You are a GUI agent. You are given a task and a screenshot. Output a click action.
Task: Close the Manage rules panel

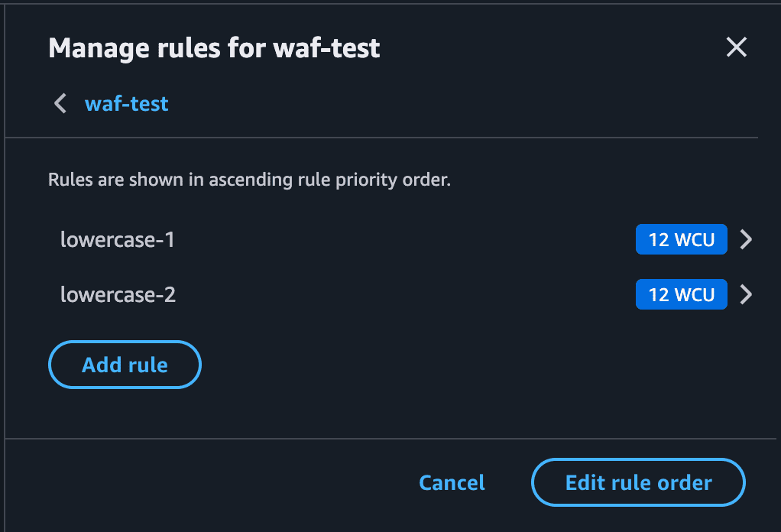tap(736, 48)
